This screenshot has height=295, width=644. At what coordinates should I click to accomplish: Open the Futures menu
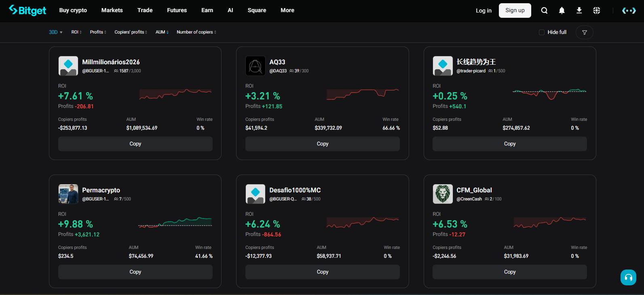pyautogui.click(x=177, y=10)
